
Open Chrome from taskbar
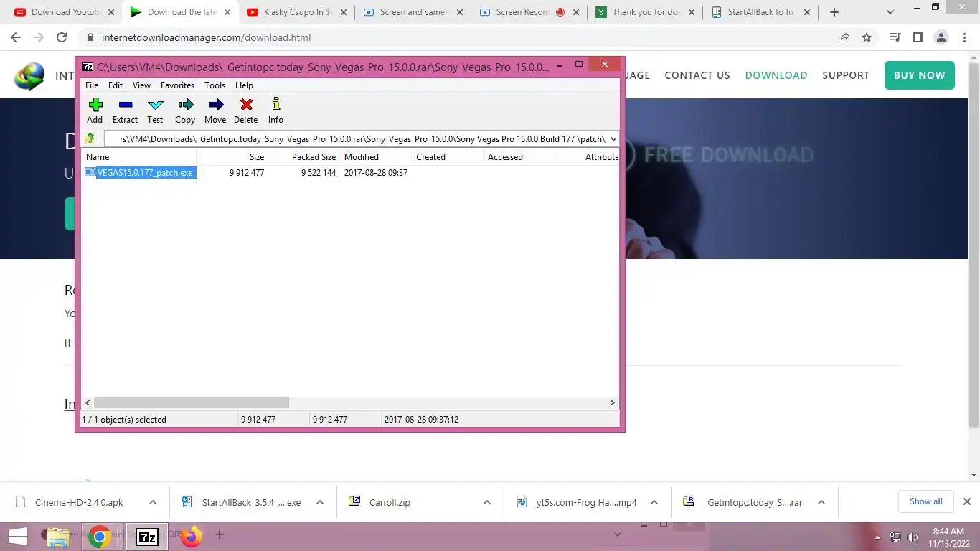click(x=100, y=536)
